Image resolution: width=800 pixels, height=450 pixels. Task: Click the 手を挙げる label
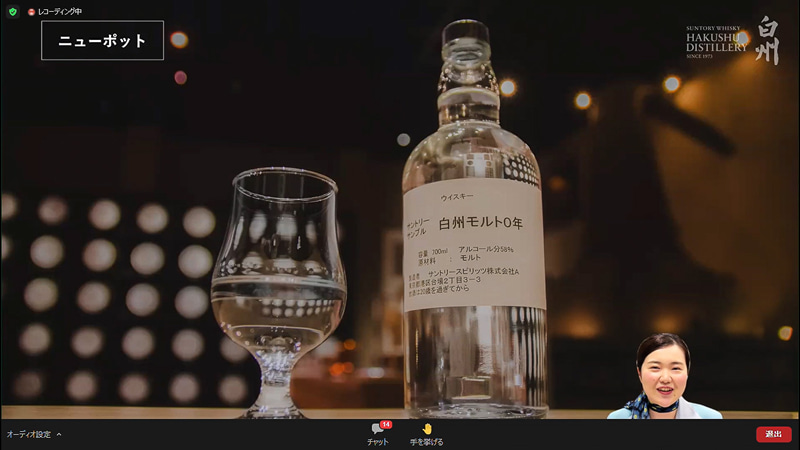click(427, 442)
